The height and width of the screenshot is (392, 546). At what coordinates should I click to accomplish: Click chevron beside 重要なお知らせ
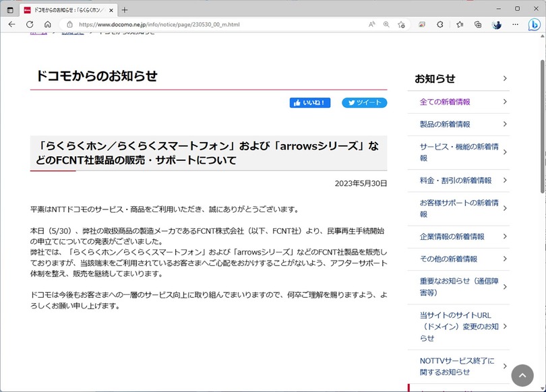(x=505, y=287)
